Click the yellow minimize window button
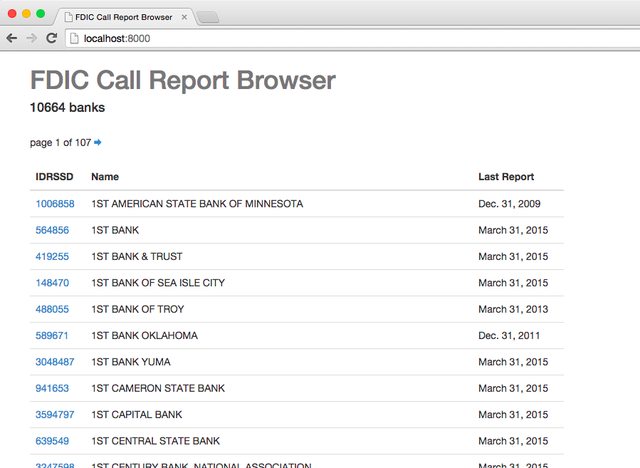This screenshot has height=468, width=640. tap(27, 14)
